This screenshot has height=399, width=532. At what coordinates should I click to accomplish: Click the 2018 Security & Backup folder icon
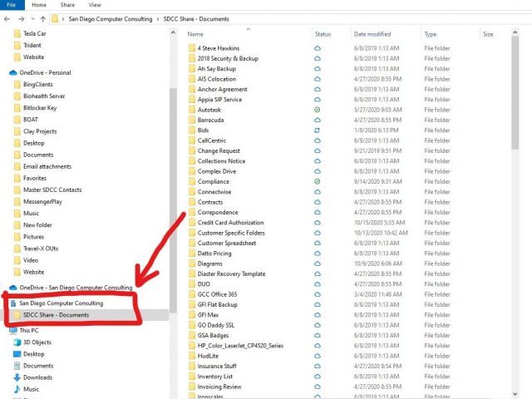(x=192, y=58)
